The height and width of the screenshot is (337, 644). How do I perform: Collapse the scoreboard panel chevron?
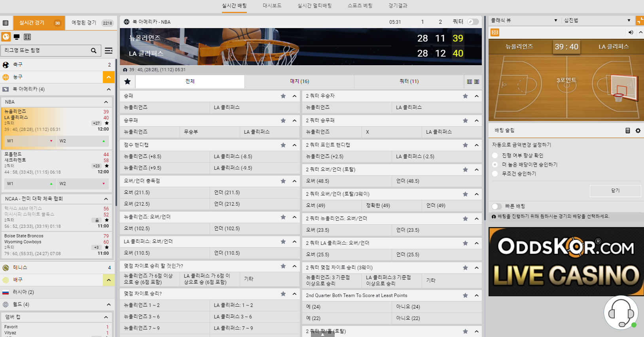(x=640, y=32)
